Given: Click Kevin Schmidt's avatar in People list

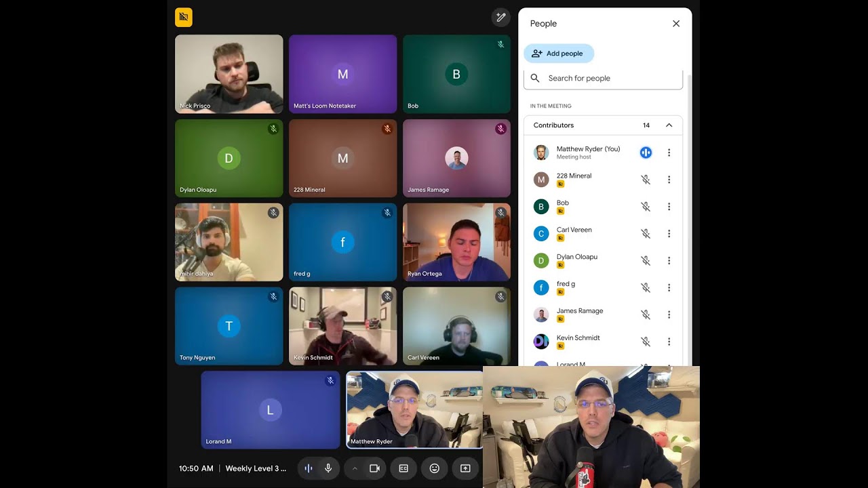Looking at the screenshot, I should (x=541, y=342).
